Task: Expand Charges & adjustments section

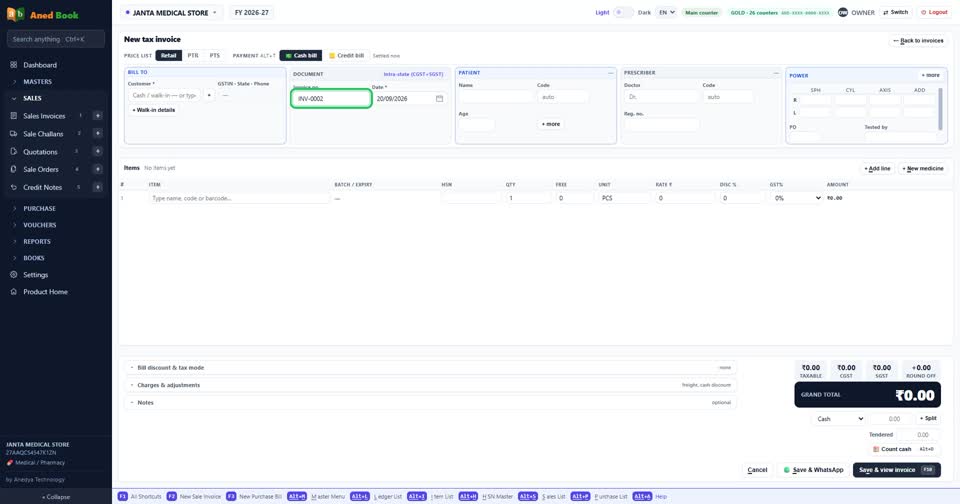Action: tap(430, 385)
